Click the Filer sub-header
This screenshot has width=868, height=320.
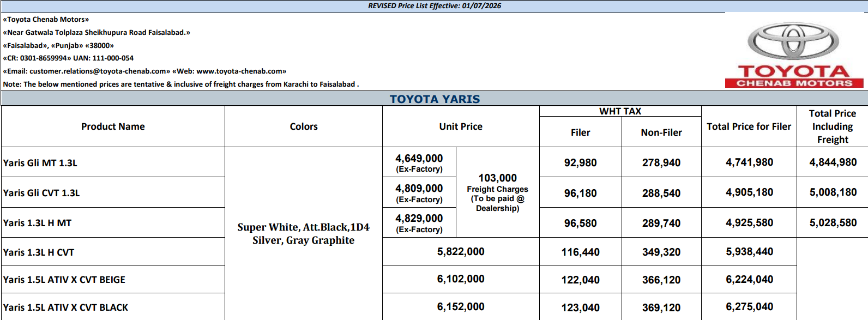[x=581, y=132]
